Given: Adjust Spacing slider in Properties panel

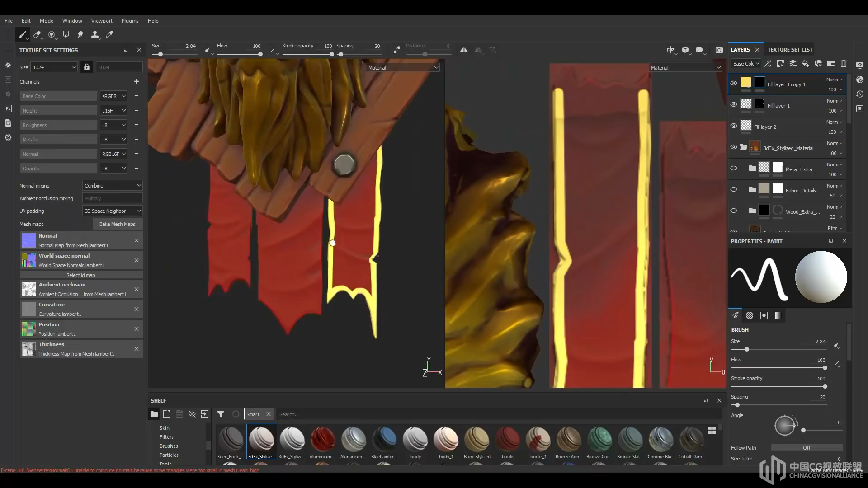Looking at the screenshot, I should click(779, 405).
